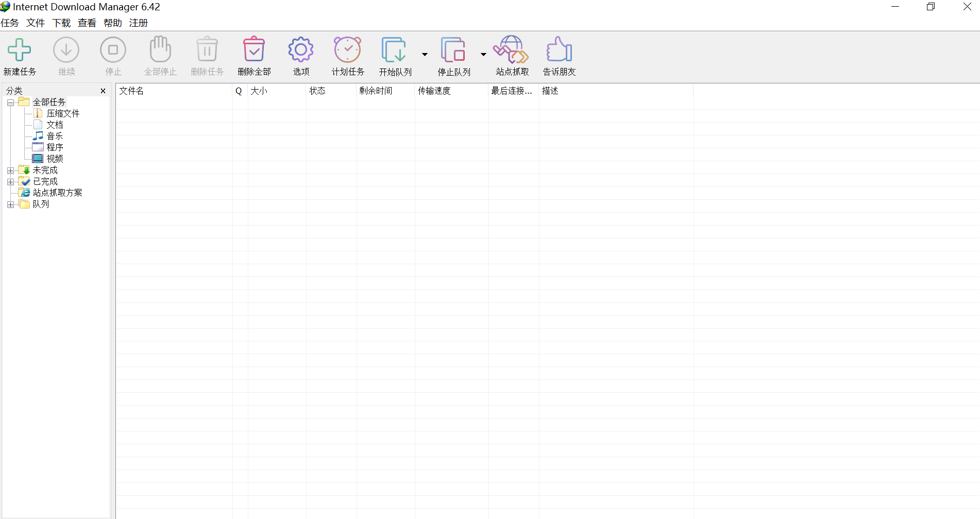Viewport: 980px width, 519px height.
Task: Open the dropdown next to 开始队列
Action: [x=425, y=54]
